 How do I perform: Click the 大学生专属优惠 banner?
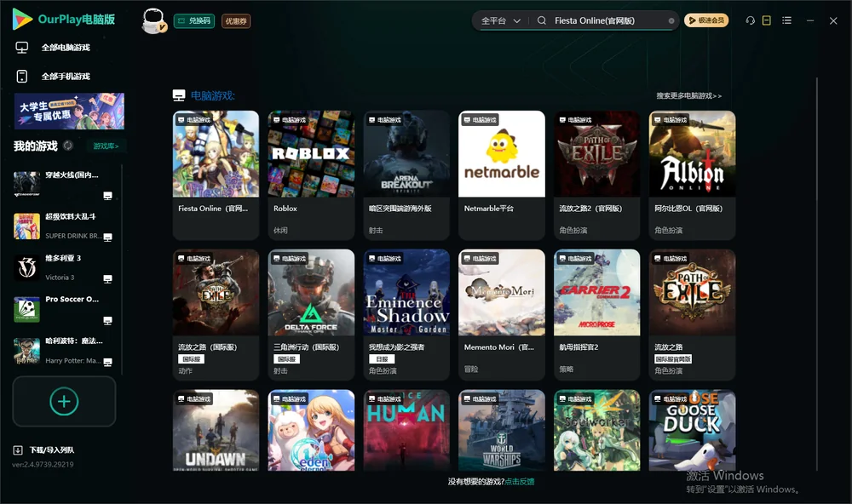click(69, 111)
